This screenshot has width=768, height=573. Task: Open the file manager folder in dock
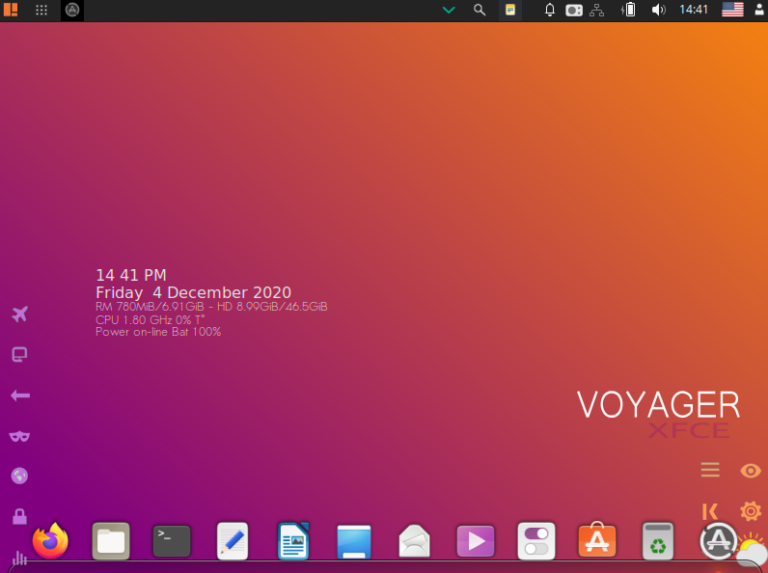point(111,541)
